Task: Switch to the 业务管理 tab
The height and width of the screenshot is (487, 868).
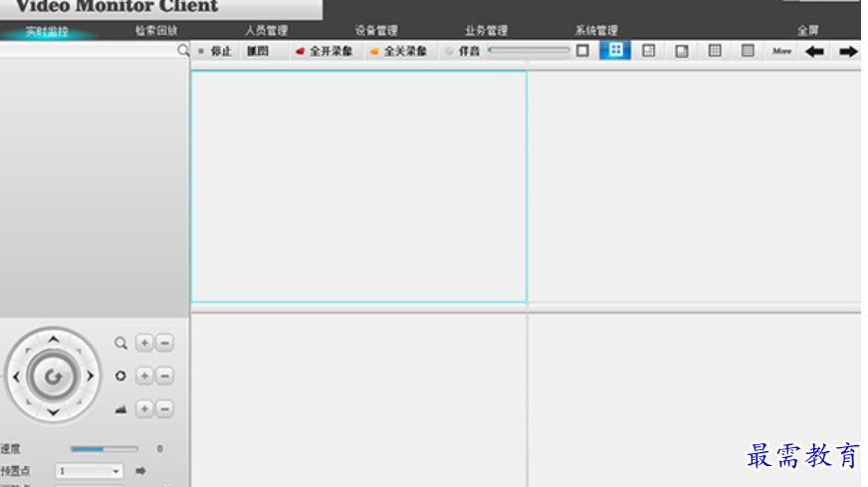Action: (x=486, y=31)
